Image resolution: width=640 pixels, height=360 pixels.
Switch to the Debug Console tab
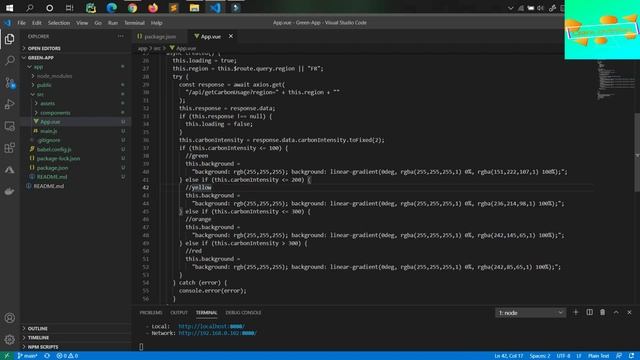tap(243, 313)
